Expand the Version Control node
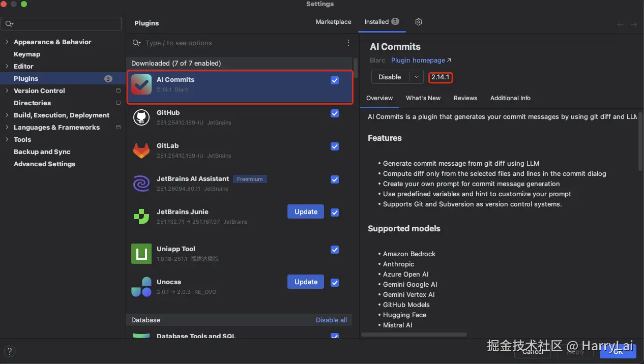This screenshot has height=364, width=644. (7, 91)
